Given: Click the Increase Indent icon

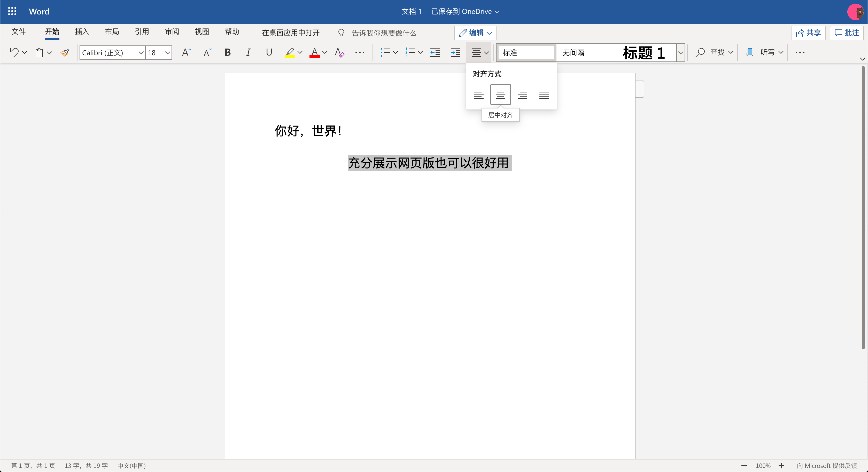Looking at the screenshot, I should pos(455,53).
